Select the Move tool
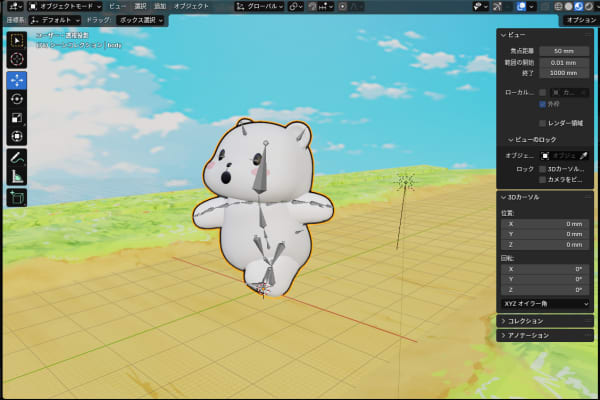 tap(17, 81)
